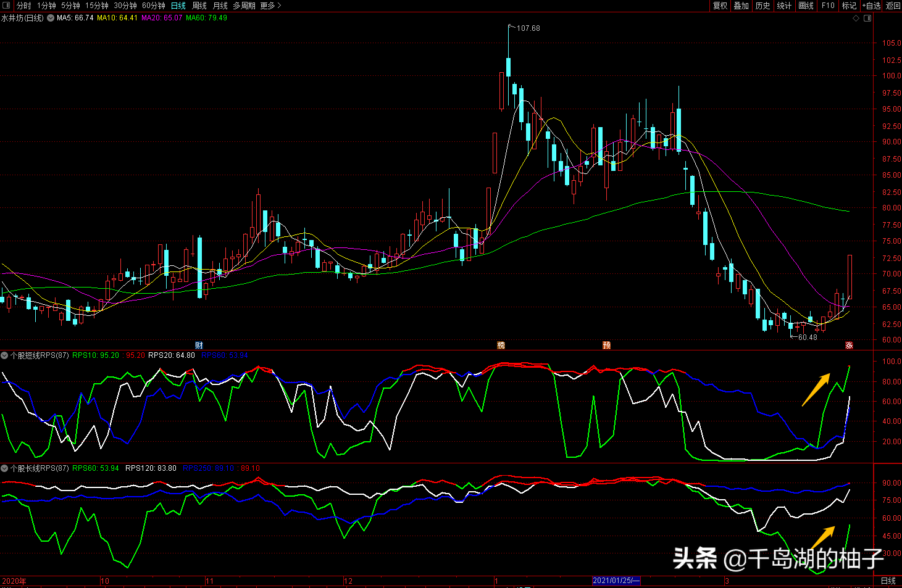
Task: Click the 日线 period label bottom-right
Action: (x=888, y=581)
